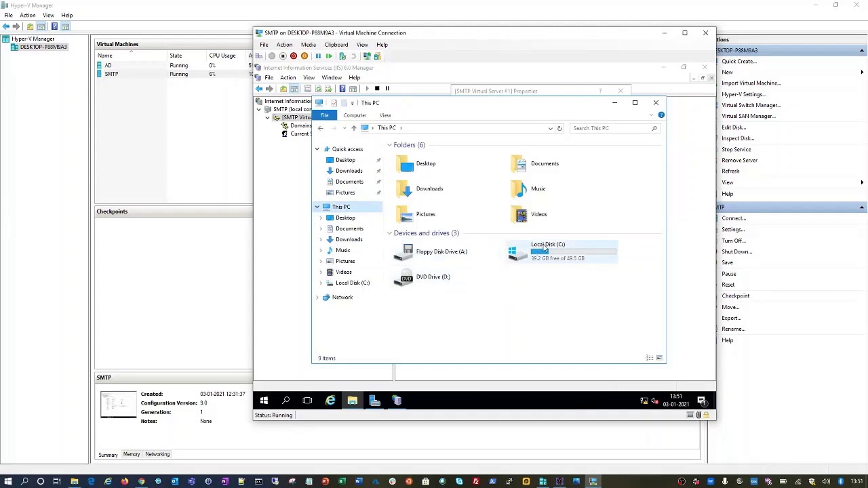Open Task View on the VM taskbar
This screenshot has height=488, width=868.
tap(307, 401)
